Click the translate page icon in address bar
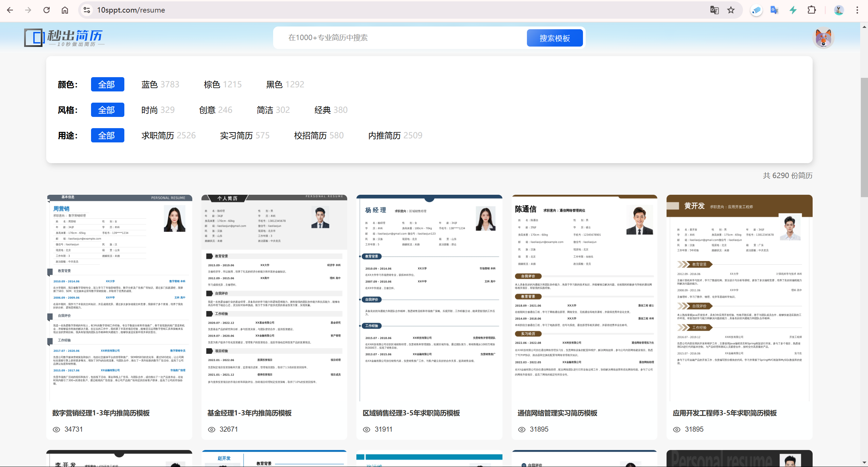This screenshot has width=868, height=467. (x=714, y=10)
